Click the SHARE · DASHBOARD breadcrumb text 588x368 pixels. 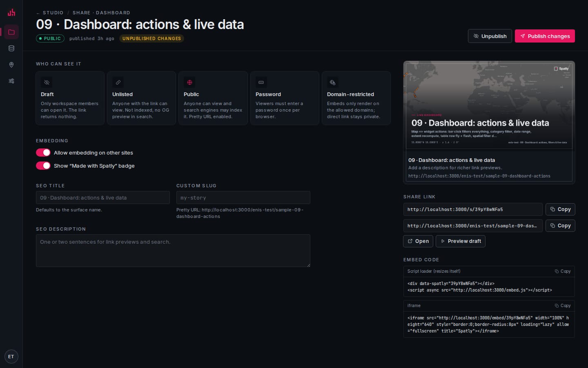101,13
